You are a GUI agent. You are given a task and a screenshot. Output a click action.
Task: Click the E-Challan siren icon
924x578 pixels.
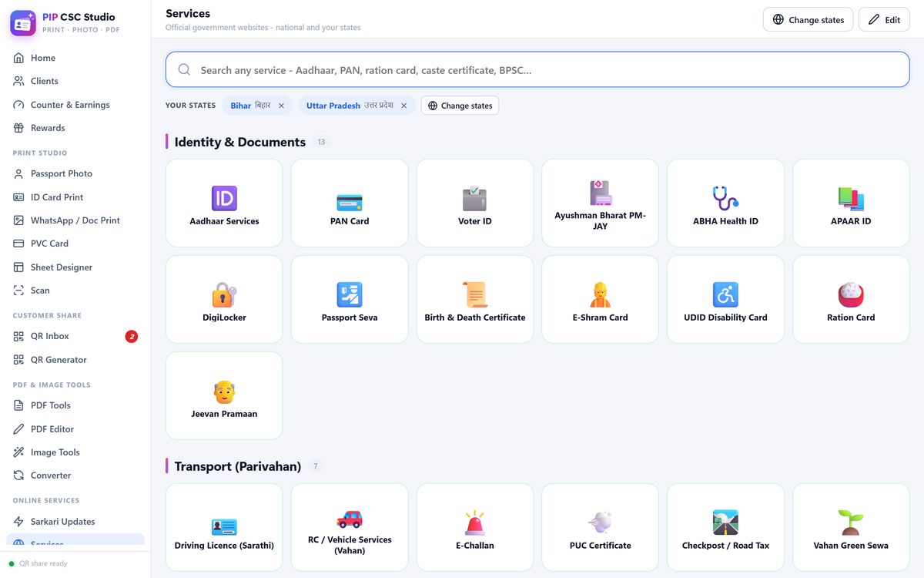click(x=475, y=523)
